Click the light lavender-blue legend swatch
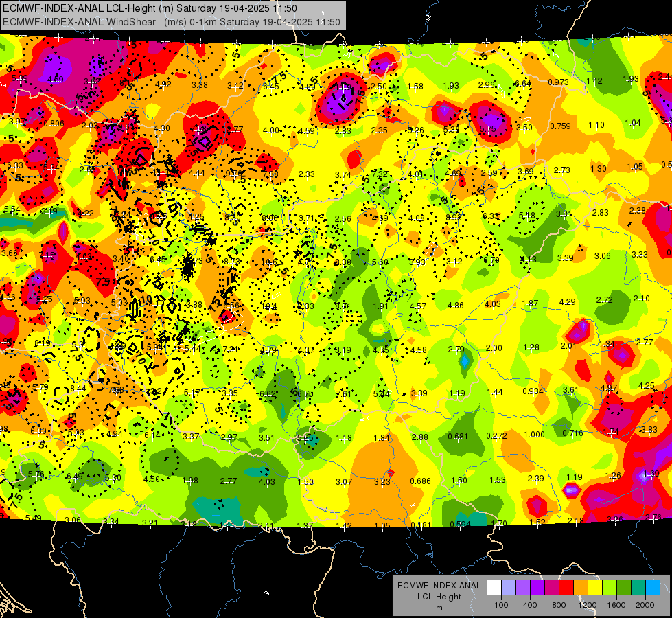This screenshot has height=618, width=672. (509, 588)
